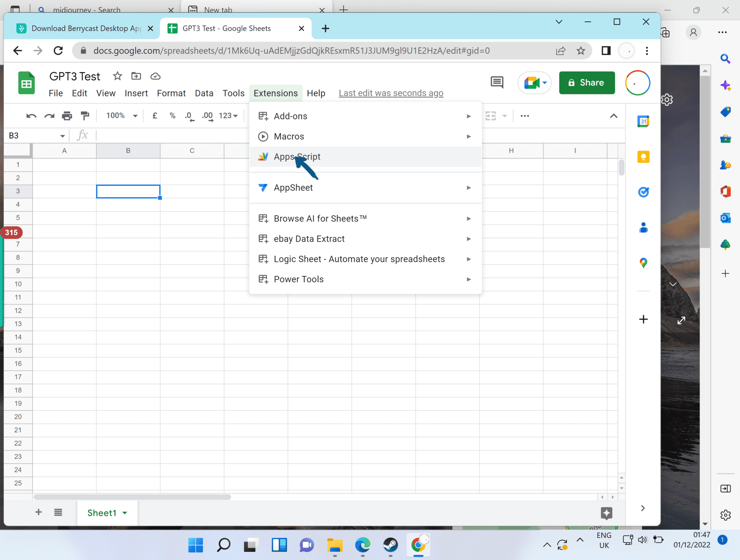Hide the side panel chevron
This screenshot has height=560, width=740.
pyautogui.click(x=643, y=508)
